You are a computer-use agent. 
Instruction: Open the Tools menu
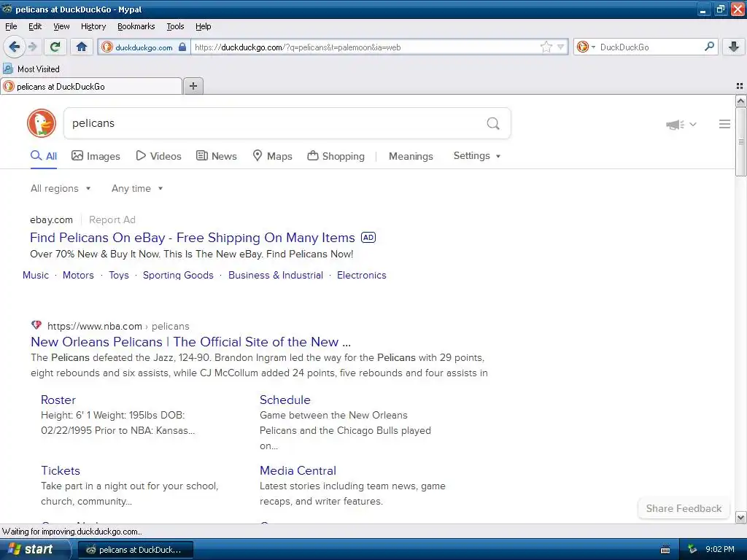(175, 26)
